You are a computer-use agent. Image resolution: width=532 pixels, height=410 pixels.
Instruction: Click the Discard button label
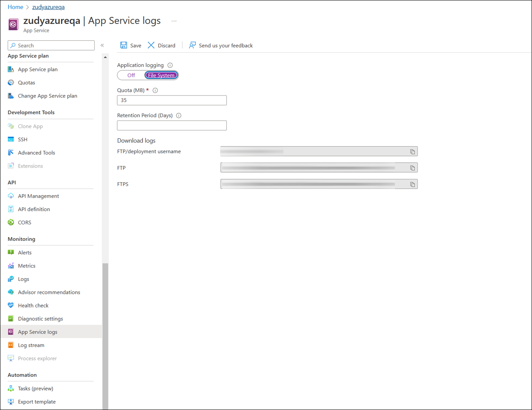coord(167,46)
